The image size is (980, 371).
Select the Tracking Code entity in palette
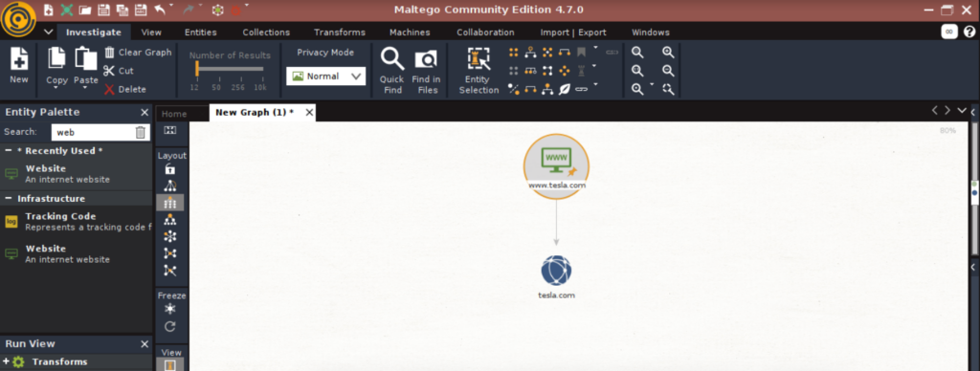[77, 222]
